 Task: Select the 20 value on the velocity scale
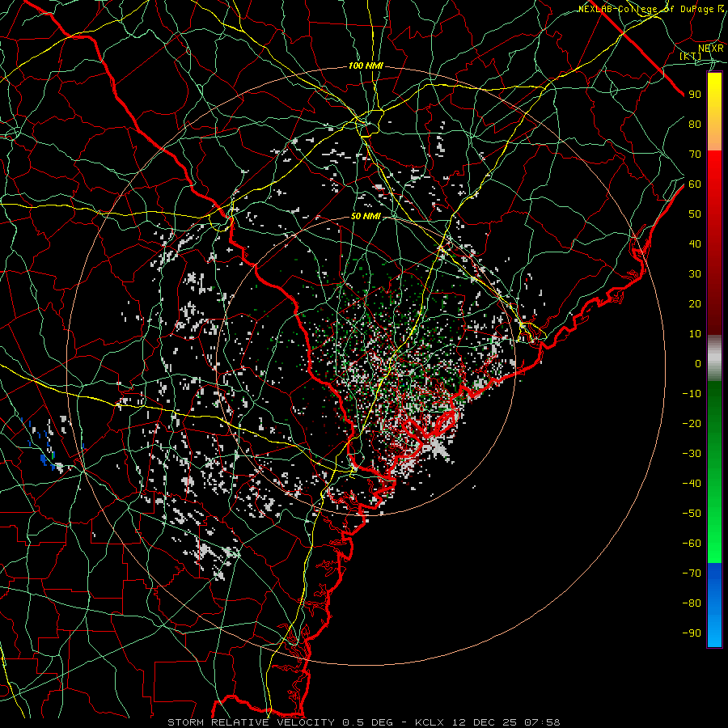pyautogui.click(x=695, y=303)
